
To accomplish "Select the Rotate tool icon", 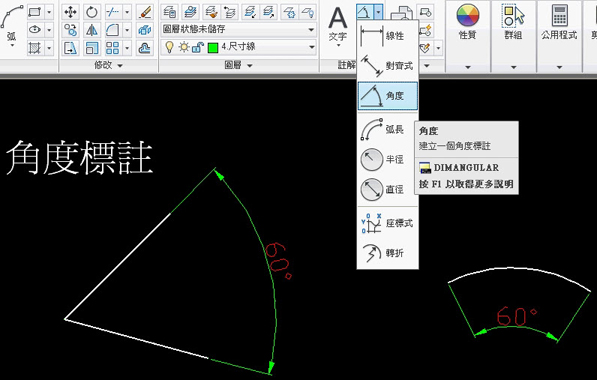I will pyautogui.click(x=91, y=12).
